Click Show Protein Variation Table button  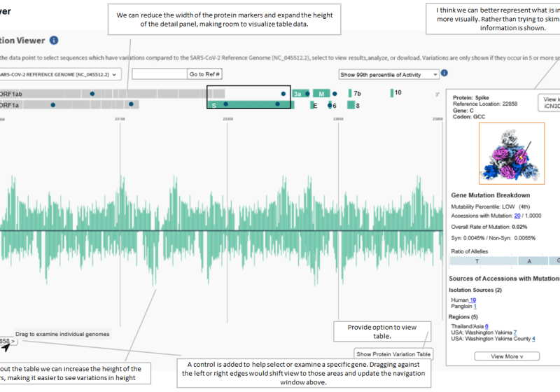393,354
